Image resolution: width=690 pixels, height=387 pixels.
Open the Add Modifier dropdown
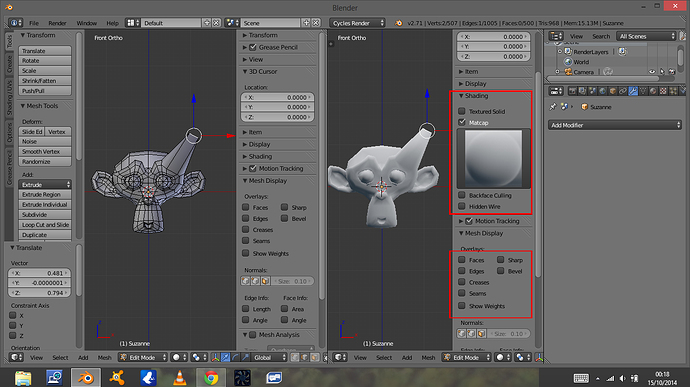pyautogui.click(x=614, y=125)
